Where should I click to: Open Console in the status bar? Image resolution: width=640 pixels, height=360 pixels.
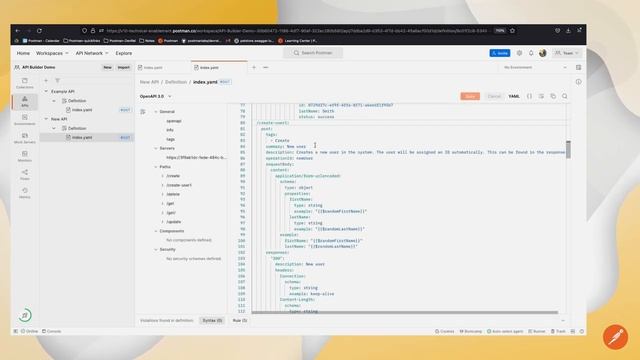click(52, 331)
